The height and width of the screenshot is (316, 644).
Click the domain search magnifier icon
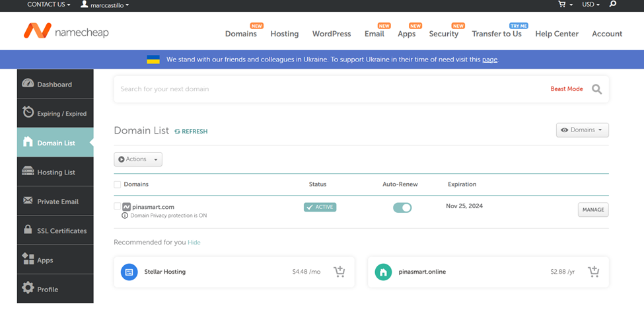point(596,89)
